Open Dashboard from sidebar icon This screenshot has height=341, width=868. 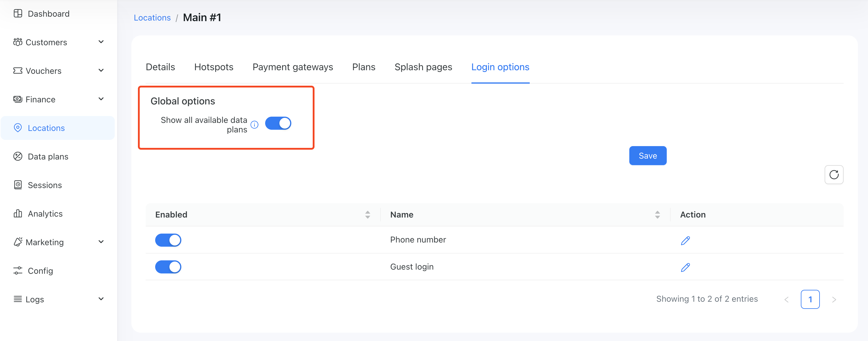pos(18,13)
